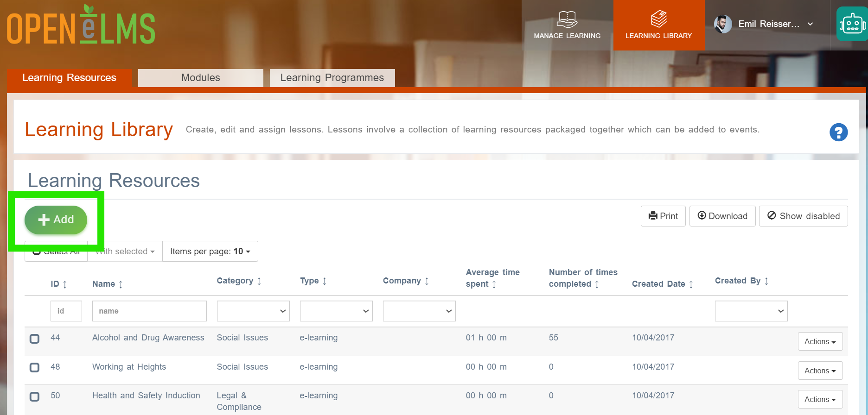Sort by Category column arrows
This screenshot has width=868, height=415.
[x=259, y=281]
